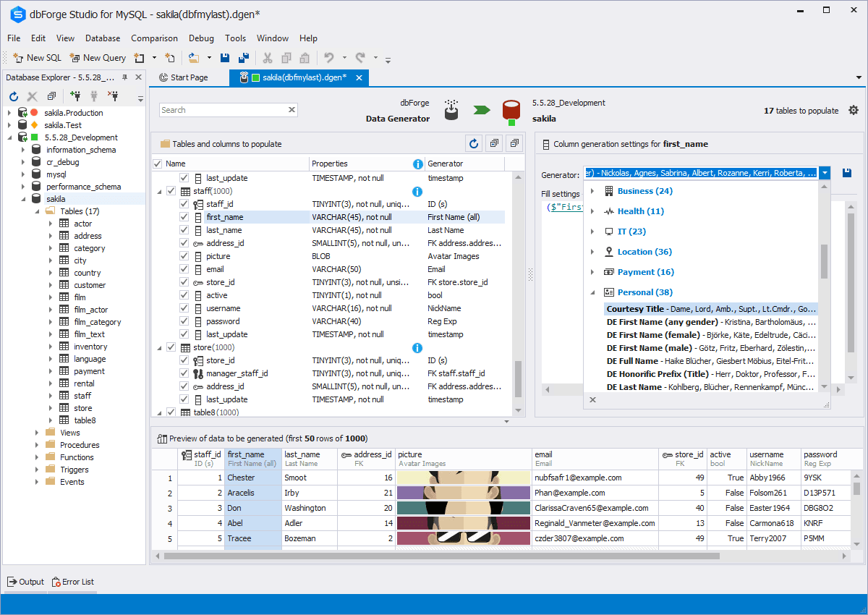868x615 pixels.
Task: Open the Error List panel
Action: tap(72, 582)
